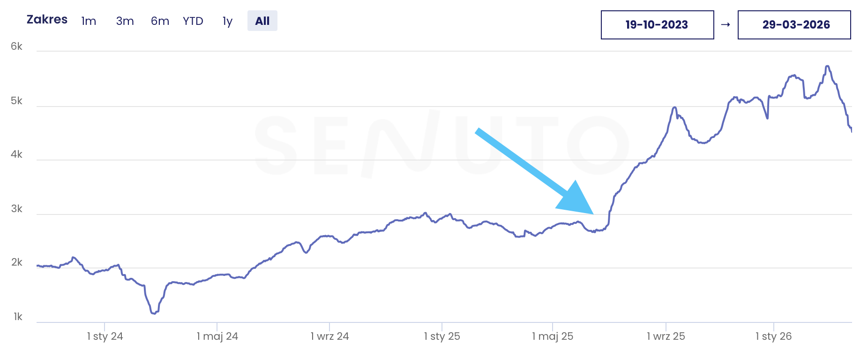
Task: Click the Zakres label
Action: [47, 20]
